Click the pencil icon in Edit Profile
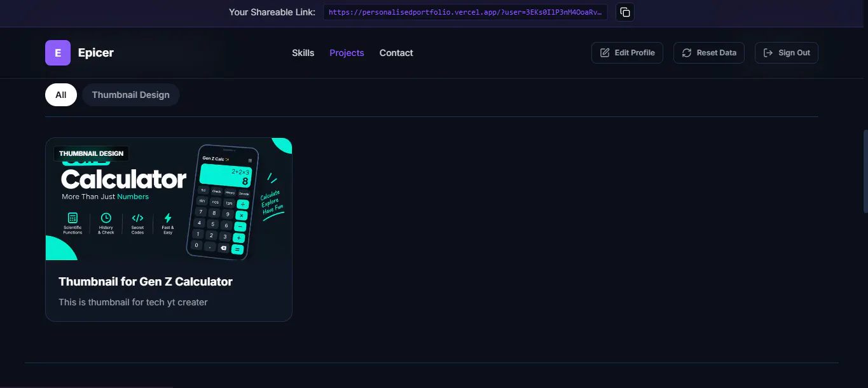Viewport: 868px width, 388px height. tap(605, 53)
